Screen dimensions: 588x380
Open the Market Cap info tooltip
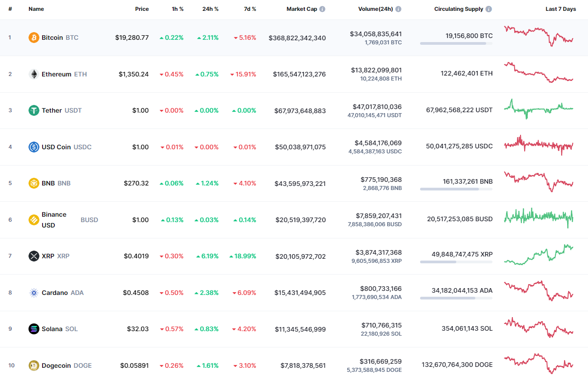click(x=322, y=9)
